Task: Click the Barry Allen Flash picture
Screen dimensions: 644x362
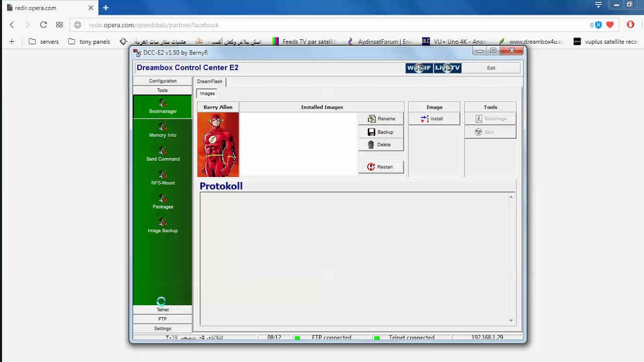Action: click(218, 144)
